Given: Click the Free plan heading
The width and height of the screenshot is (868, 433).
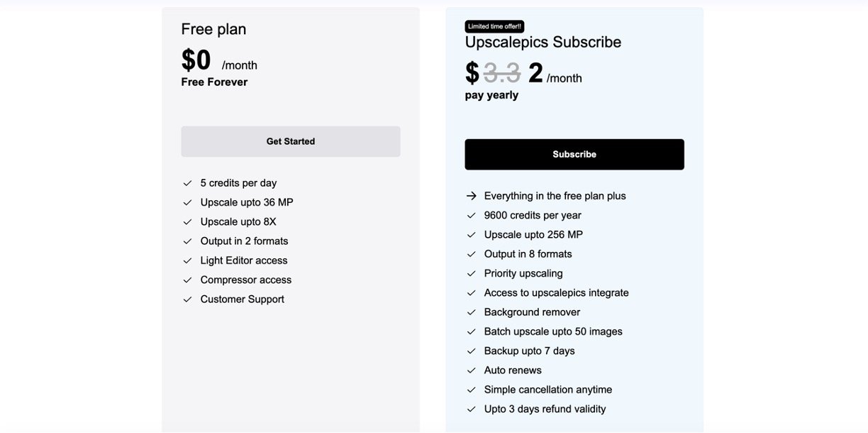Looking at the screenshot, I should (213, 29).
